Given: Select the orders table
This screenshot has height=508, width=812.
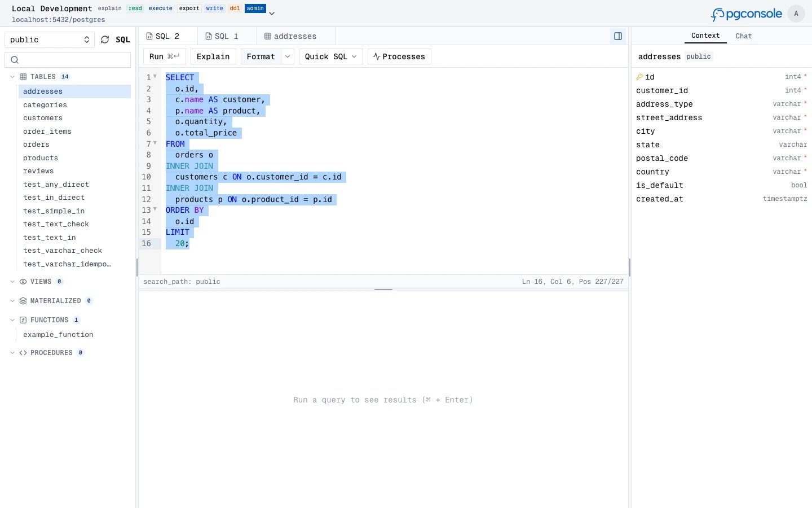Looking at the screenshot, I should tap(74, 144).
